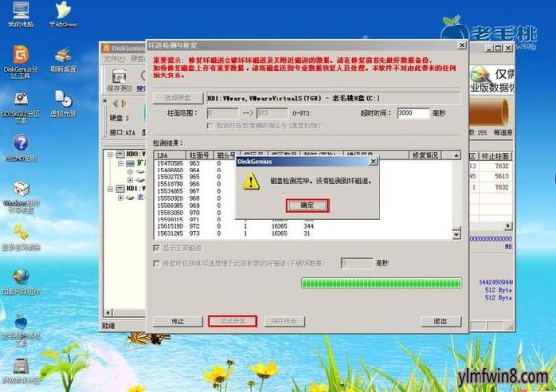Image resolution: width=556 pixels, height=392 pixels.
Task: Click the 停止 button
Action: point(177,321)
